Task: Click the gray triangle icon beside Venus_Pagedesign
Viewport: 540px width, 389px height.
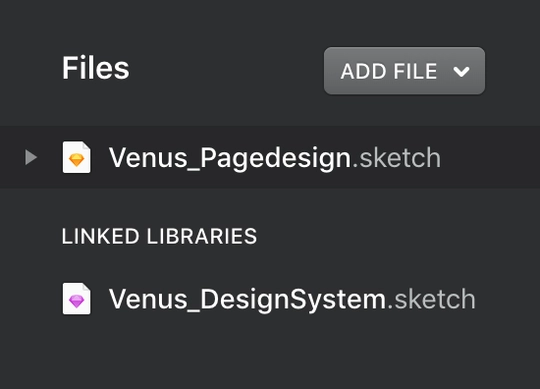Action: pyautogui.click(x=31, y=157)
